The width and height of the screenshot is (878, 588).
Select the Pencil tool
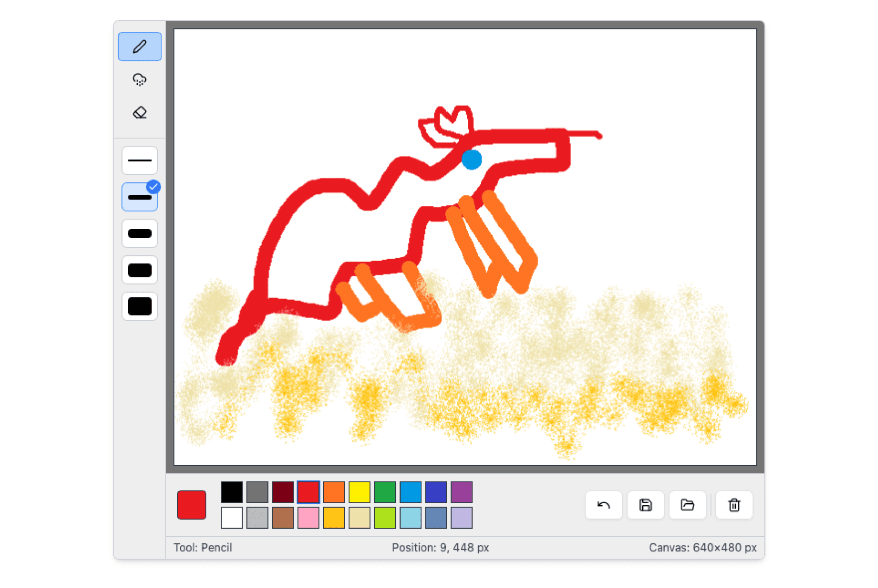click(139, 47)
